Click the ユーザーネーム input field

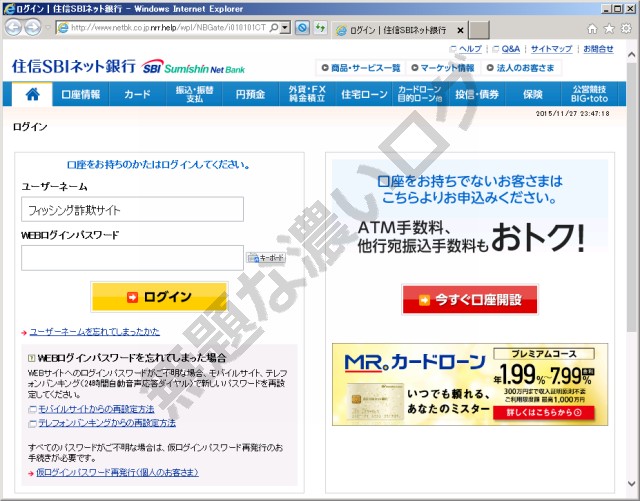click(x=132, y=209)
